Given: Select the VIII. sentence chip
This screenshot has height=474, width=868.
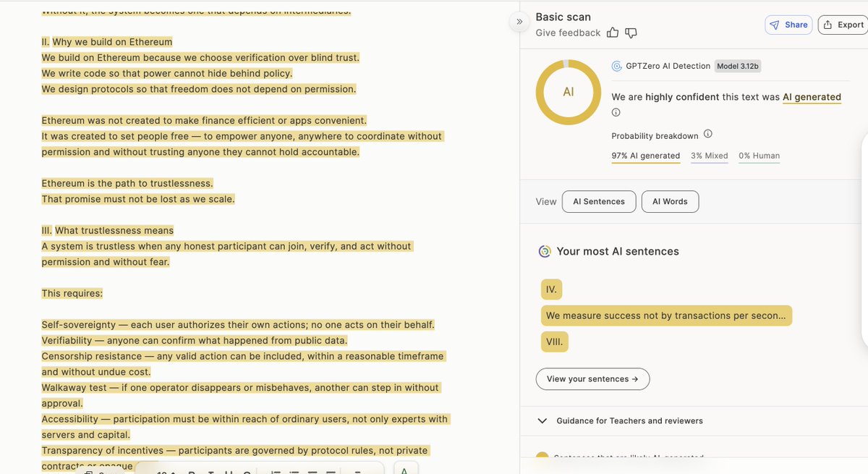Looking at the screenshot, I should tap(554, 342).
